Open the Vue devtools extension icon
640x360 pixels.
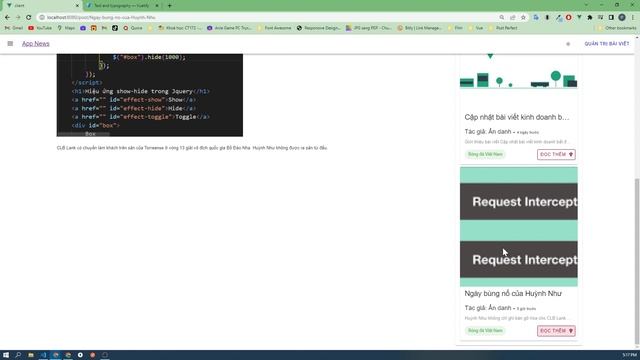pos(579,18)
